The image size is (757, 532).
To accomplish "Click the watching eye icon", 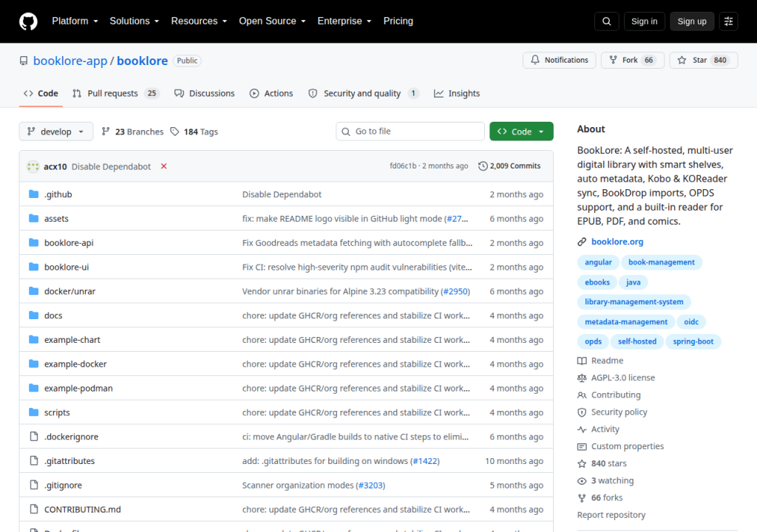I will point(582,481).
